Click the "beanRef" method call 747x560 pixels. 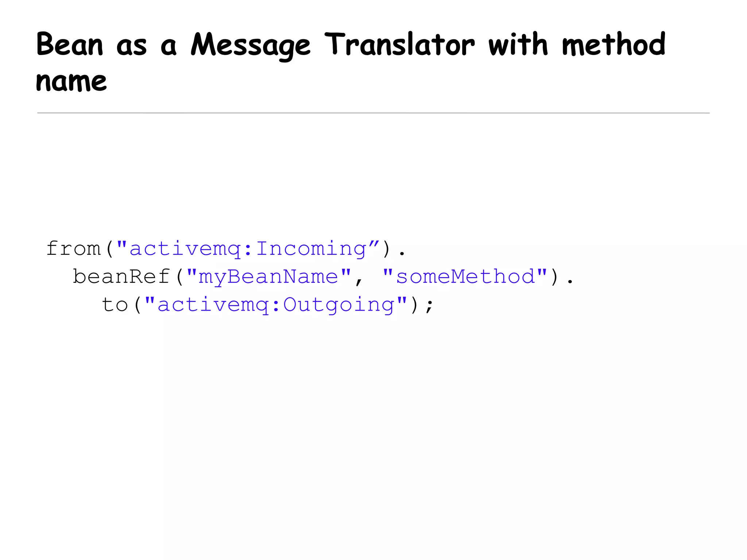click(121, 276)
